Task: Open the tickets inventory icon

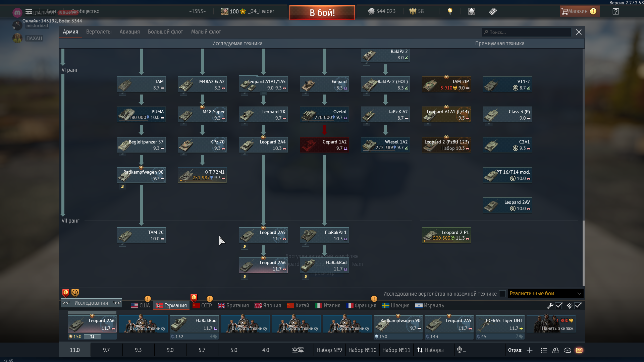Action: (493, 11)
